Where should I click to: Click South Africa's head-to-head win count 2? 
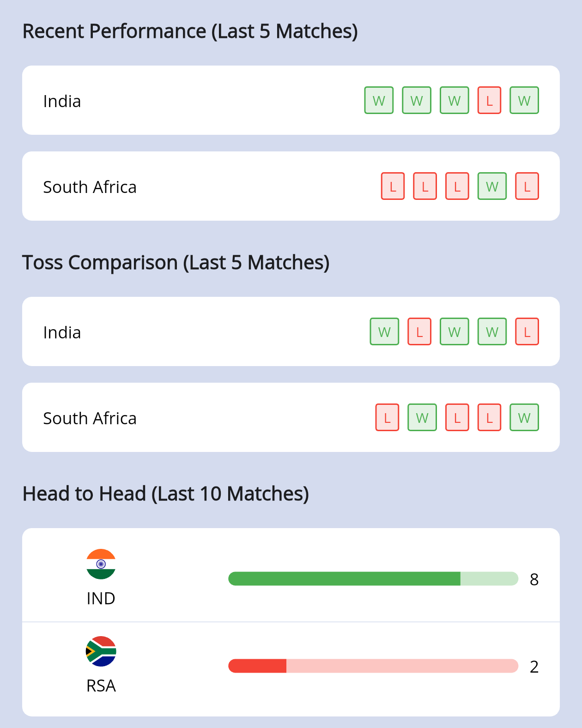click(534, 666)
